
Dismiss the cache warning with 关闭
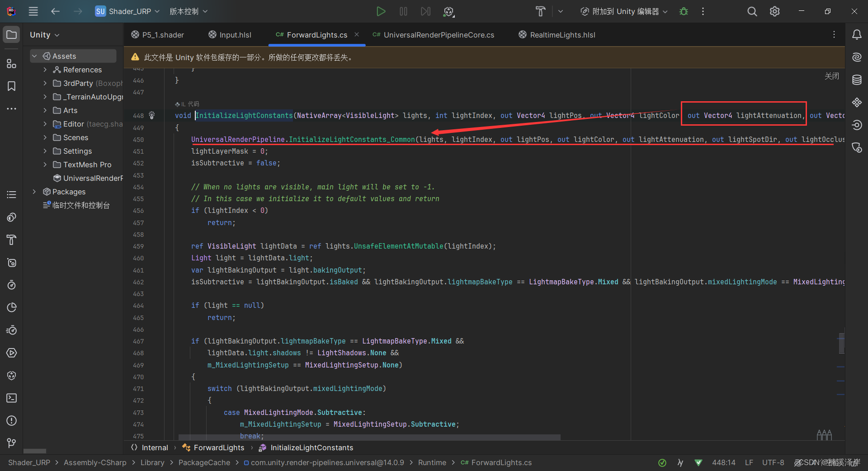pos(832,76)
